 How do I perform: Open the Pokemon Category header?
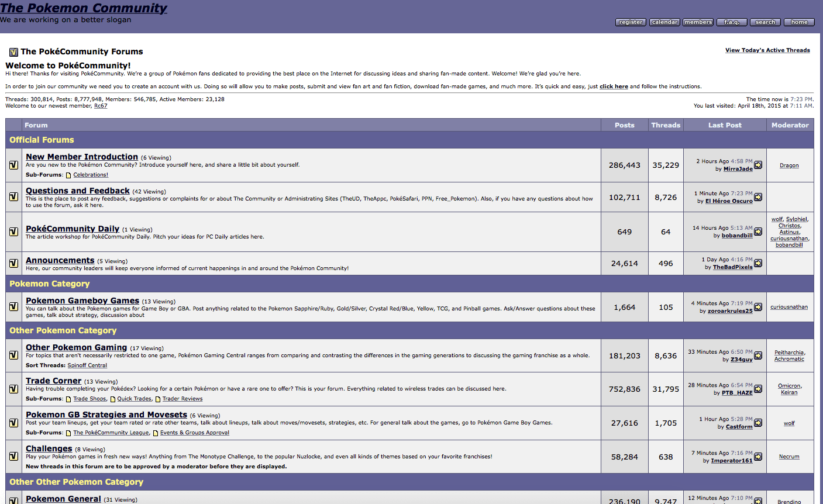(50, 284)
